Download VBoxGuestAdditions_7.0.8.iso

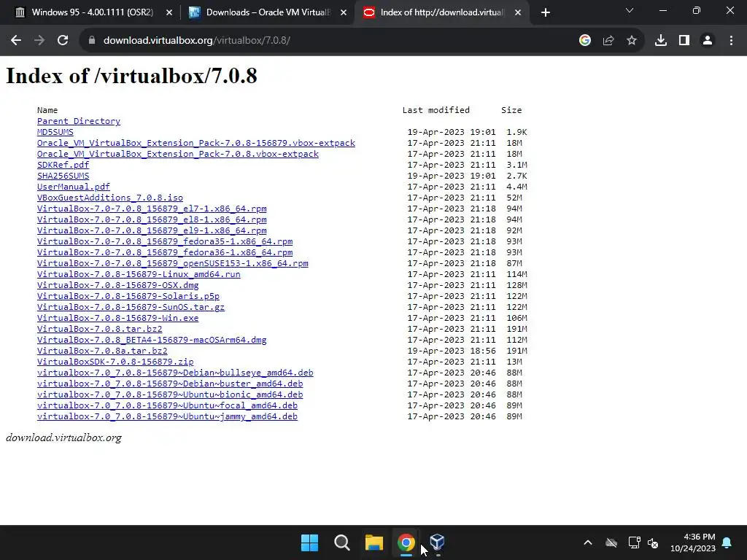(x=110, y=198)
